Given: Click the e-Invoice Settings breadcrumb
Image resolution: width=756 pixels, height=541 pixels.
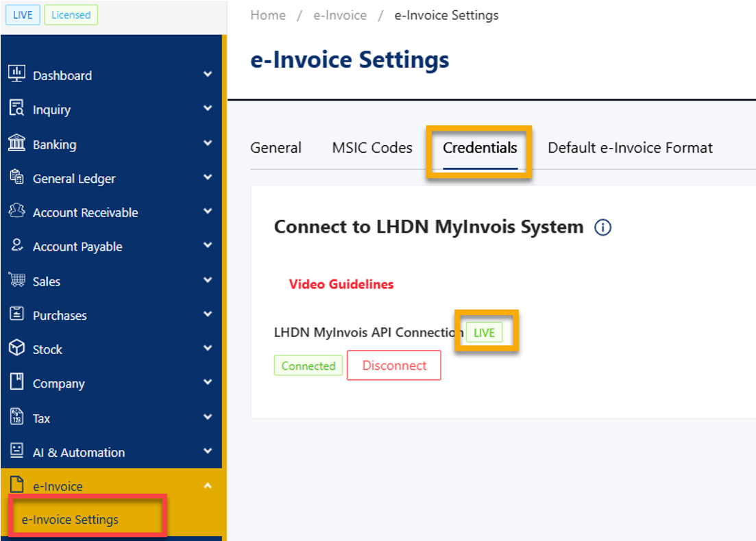Looking at the screenshot, I should tap(446, 16).
